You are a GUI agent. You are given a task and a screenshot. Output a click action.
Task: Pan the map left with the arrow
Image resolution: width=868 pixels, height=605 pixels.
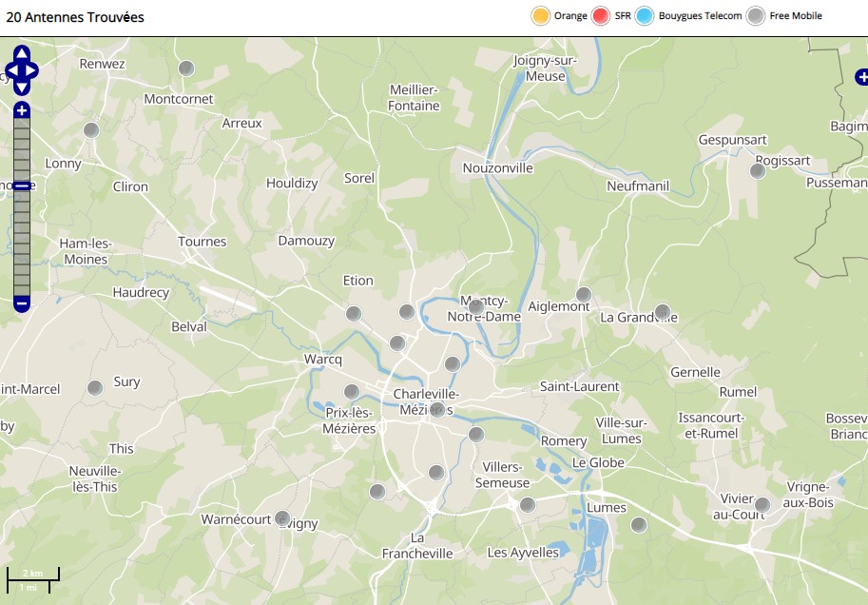pyautogui.click(x=10, y=70)
